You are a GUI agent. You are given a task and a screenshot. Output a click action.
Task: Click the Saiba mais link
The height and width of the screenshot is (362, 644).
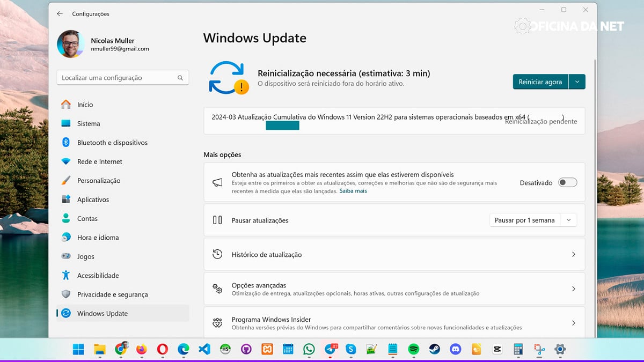point(353,191)
